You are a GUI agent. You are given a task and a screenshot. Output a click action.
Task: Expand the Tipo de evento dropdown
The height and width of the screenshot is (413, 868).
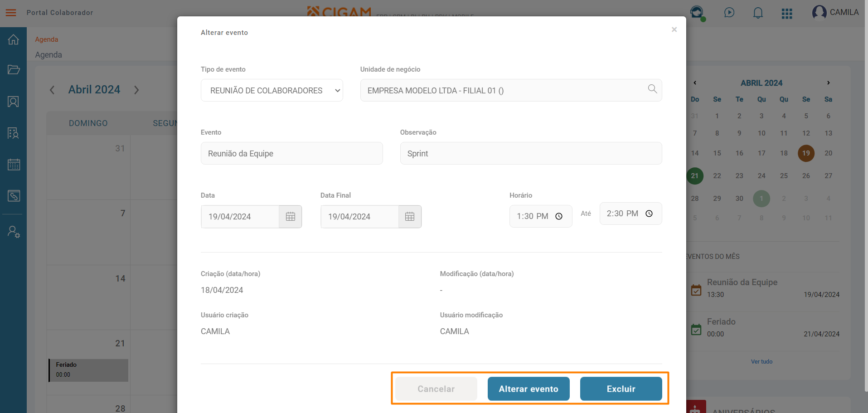pos(272,90)
